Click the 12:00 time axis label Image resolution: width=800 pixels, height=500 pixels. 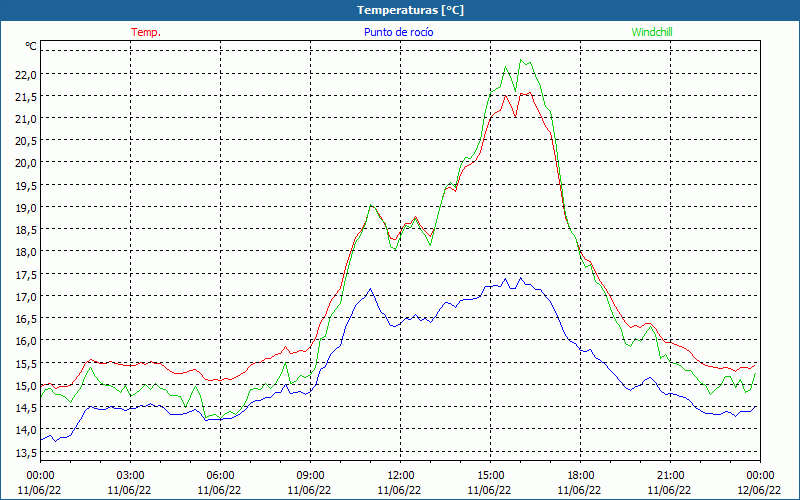pos(400,475)
